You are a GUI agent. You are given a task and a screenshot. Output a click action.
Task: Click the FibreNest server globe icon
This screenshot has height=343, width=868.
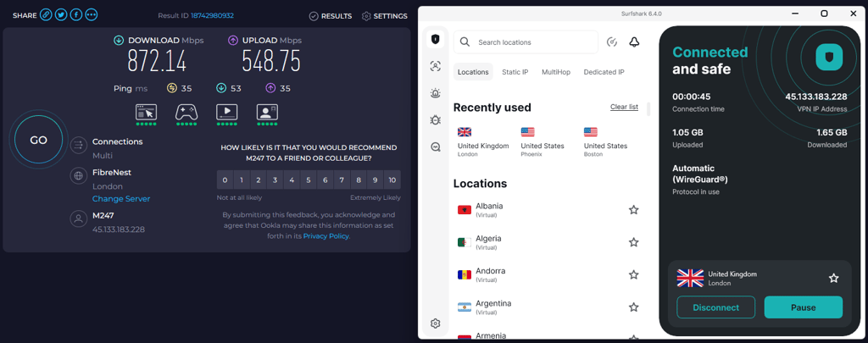pos(78,176)
